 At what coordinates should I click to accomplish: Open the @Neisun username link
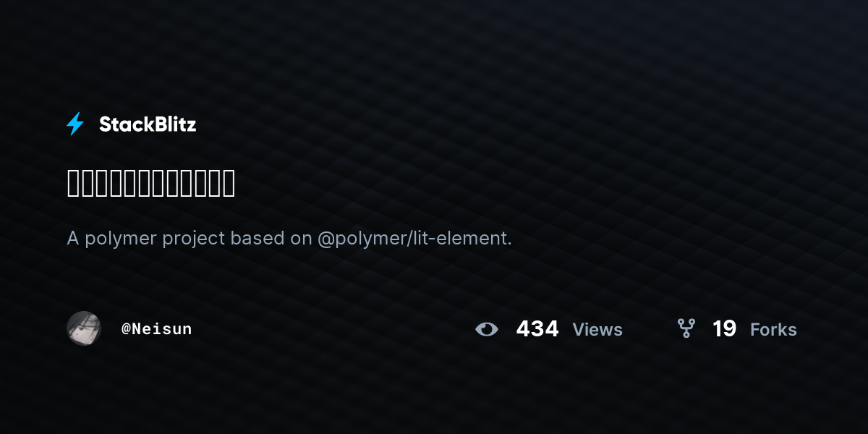[x=157, y=329]
